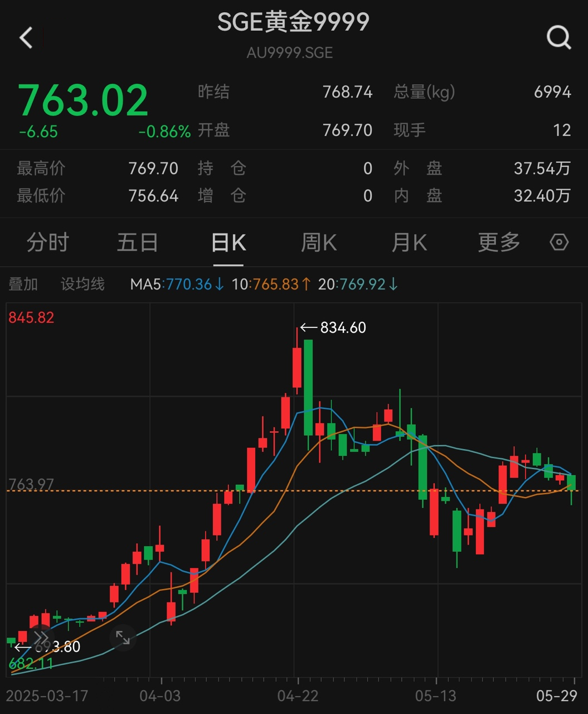Tap current price 763.02

coord(83,100)
